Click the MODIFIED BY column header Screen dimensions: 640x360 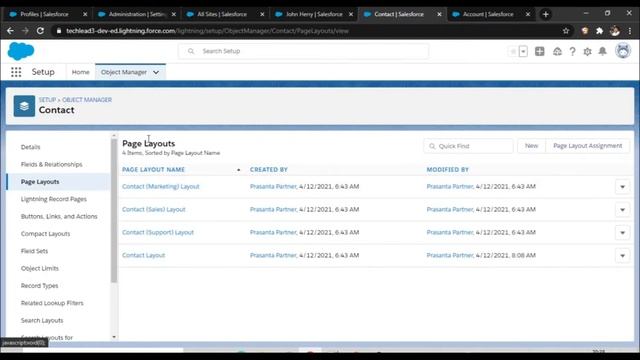tap(447, 169)
